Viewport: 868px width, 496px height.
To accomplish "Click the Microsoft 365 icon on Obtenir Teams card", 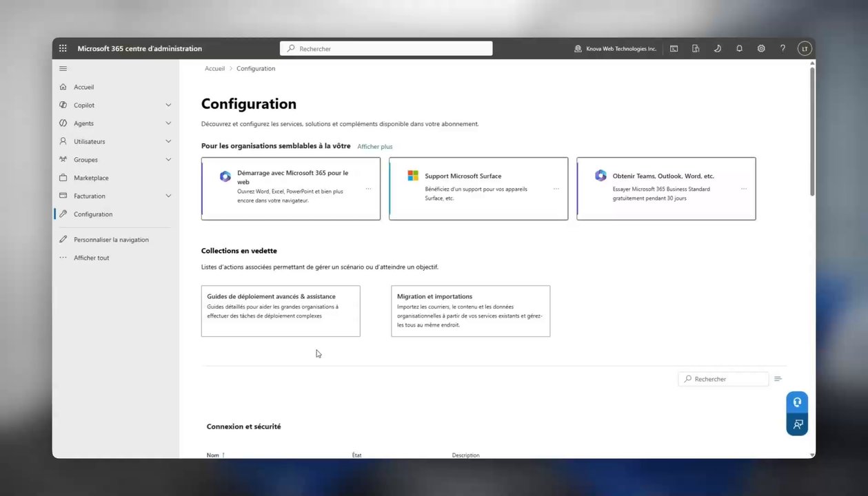I will 600,176.
